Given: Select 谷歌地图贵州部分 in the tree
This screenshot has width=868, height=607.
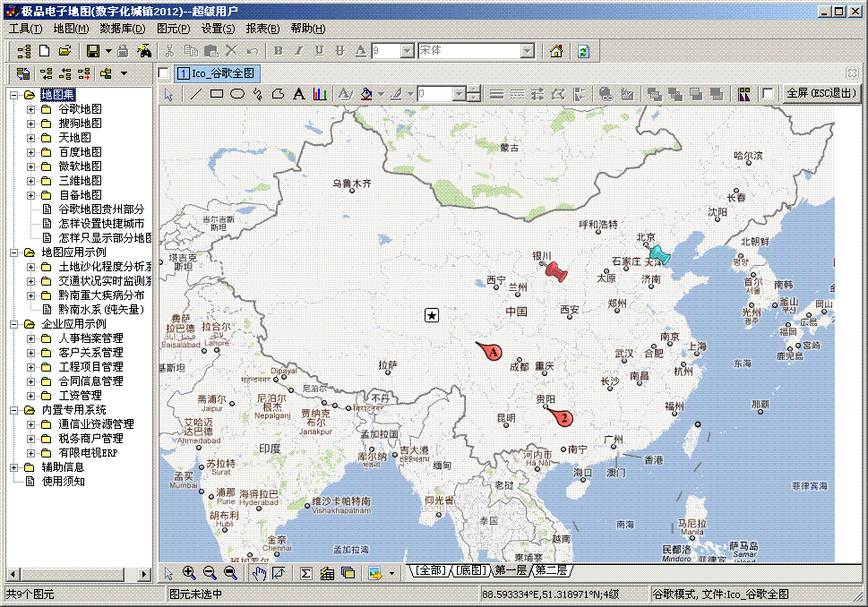Looking at the screenshot, I should pos(101,209).
